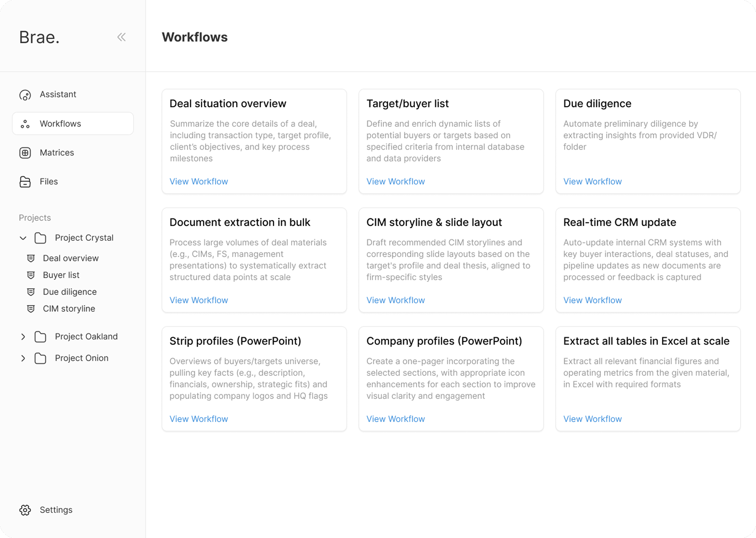Click the Settings gear icon

25,510
